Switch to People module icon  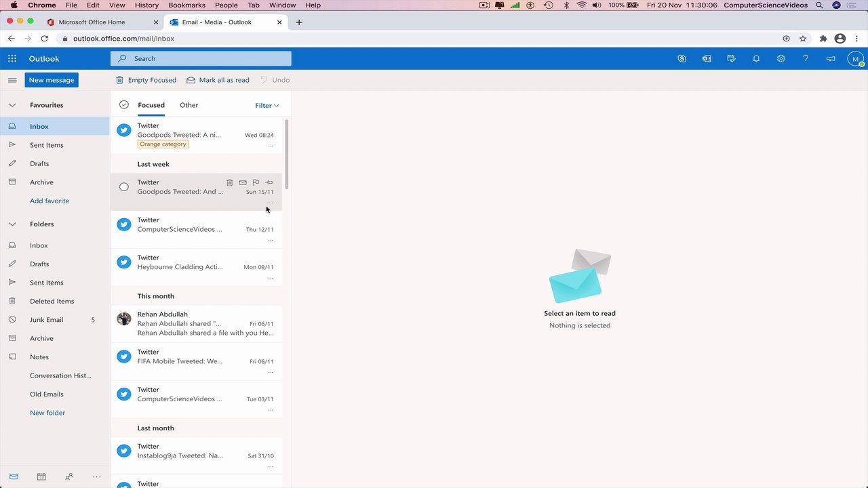pyautogui.click(x=69, y=476)
